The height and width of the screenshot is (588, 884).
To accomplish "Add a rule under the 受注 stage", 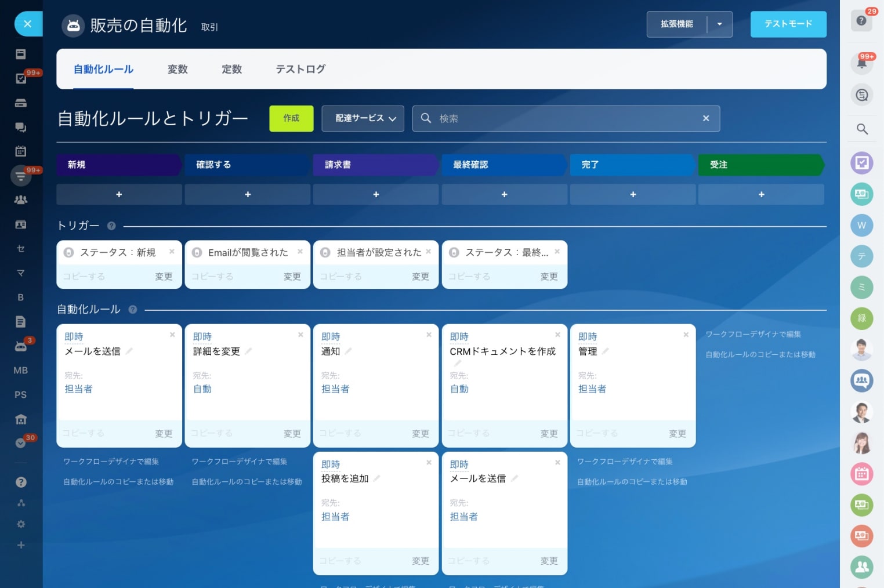I will click(761, 194).
